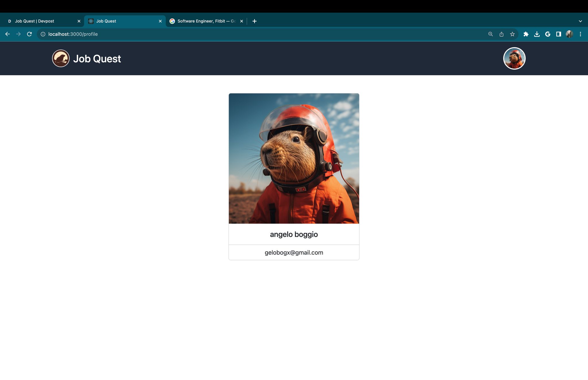Bookmark this page with the star icon
The height and width of the screenshot is (380, 588).
click(512, 34)
